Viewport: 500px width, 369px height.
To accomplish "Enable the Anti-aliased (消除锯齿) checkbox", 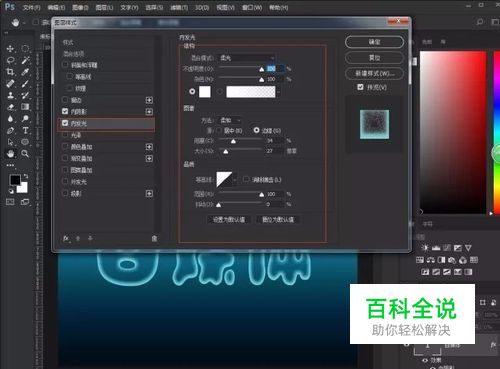I will tap(246, 179).
